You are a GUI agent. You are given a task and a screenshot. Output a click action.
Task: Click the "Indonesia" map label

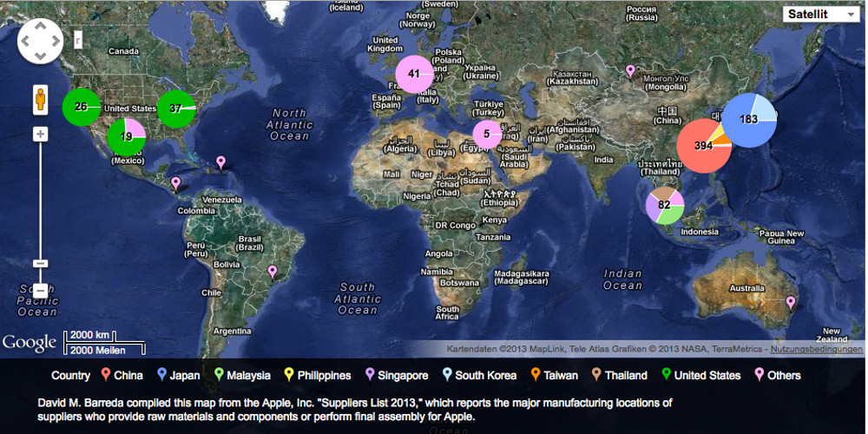point(700,232)
